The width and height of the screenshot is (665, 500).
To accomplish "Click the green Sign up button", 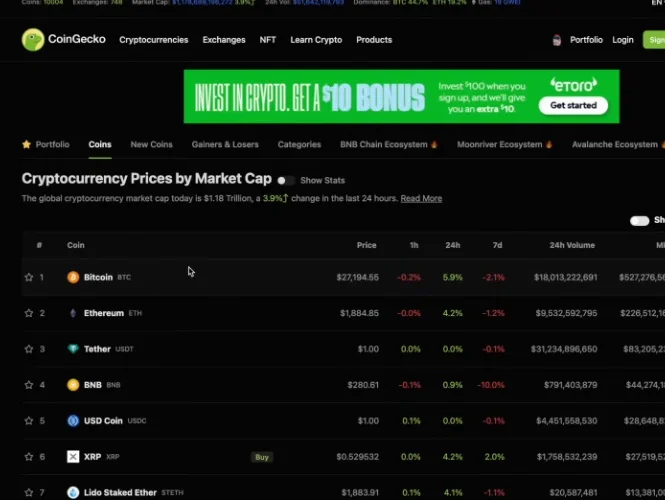I will coord(654,40).
